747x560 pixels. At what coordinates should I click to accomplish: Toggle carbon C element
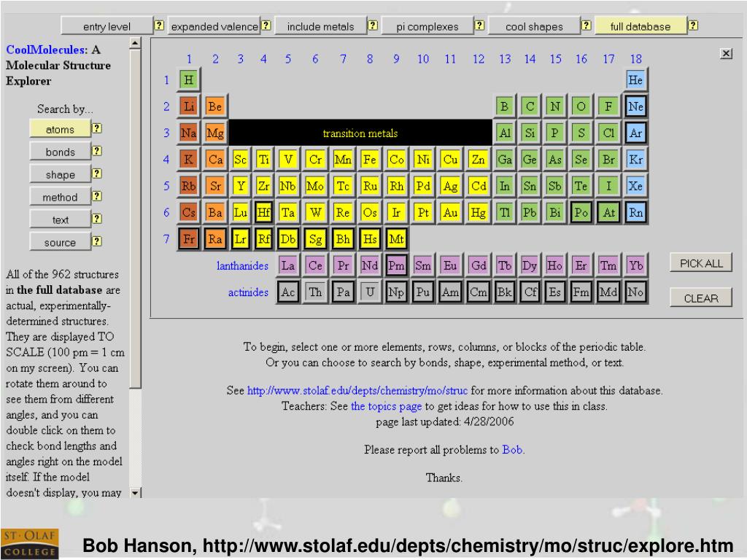click(x=530, y=106)
